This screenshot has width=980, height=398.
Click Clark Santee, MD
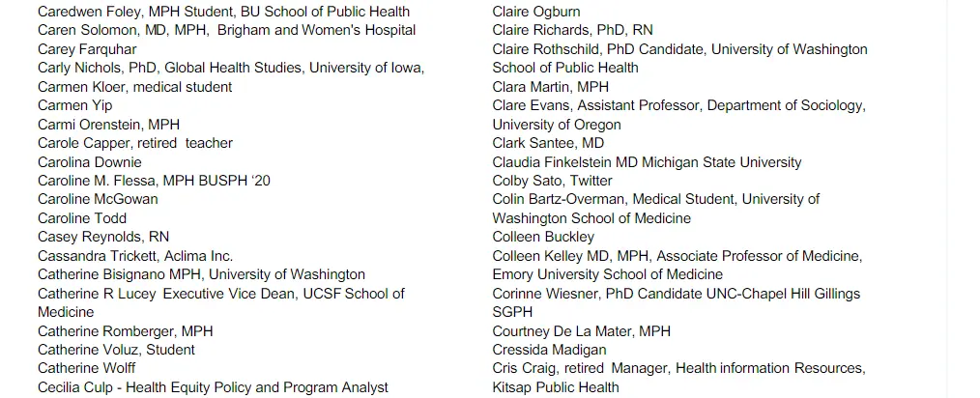(x=547, y=143)
